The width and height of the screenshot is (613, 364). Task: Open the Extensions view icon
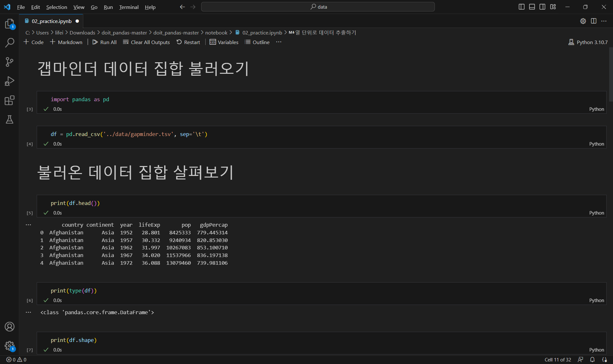(10, 100)
